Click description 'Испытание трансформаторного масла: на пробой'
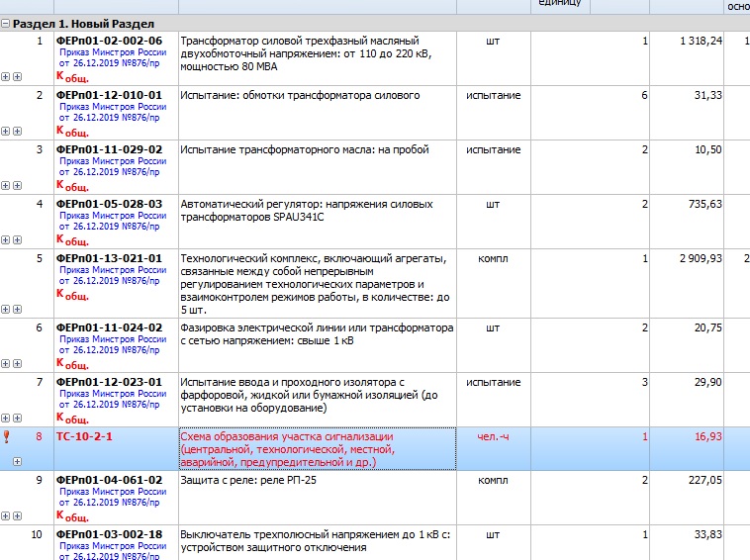This screenshot has height=560, width=750. (305, 150)
